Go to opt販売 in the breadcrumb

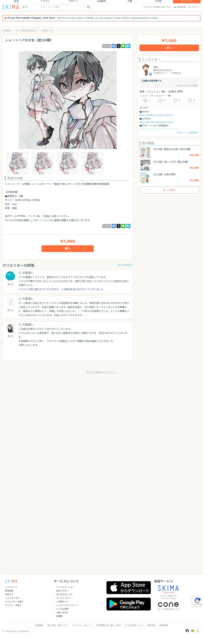pyautogui.click(x=7, y=30)
